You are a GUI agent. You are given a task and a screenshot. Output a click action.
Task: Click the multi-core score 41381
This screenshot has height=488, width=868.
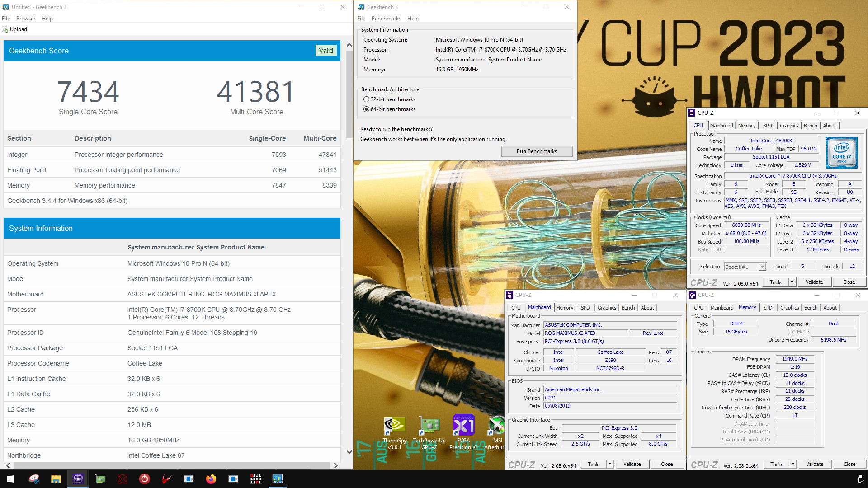pyautogui.click(x=256, y=92)
